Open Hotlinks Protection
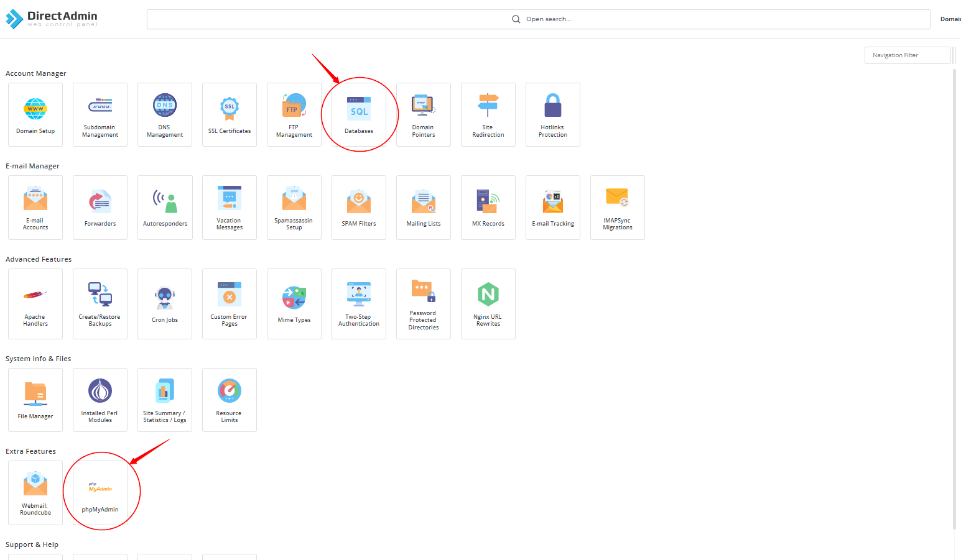The image size is (961, 560). pos(553,115)
